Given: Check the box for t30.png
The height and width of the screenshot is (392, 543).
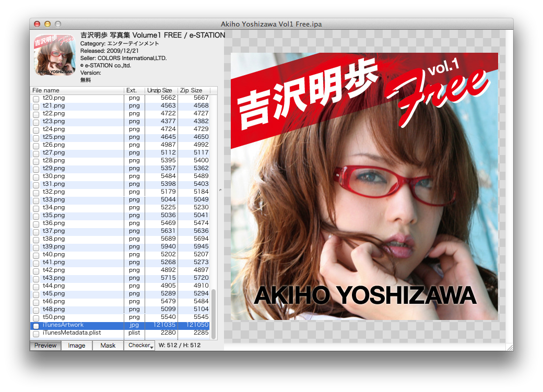Looking at the screenshot, I should click(36, 177).
